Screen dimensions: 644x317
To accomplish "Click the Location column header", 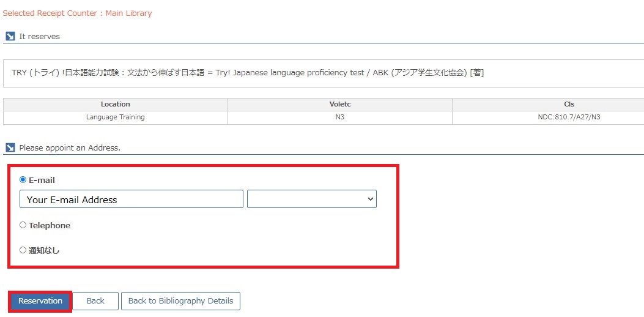I will tap(116, 105).
